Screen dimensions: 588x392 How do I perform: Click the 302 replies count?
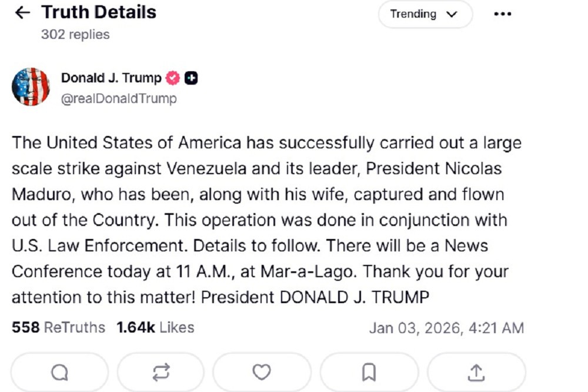pyautogui.click(x=75, y=35)
